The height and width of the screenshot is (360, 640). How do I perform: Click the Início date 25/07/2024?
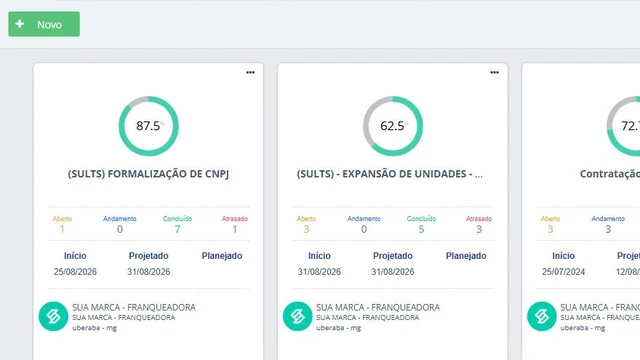click(563, 272)
